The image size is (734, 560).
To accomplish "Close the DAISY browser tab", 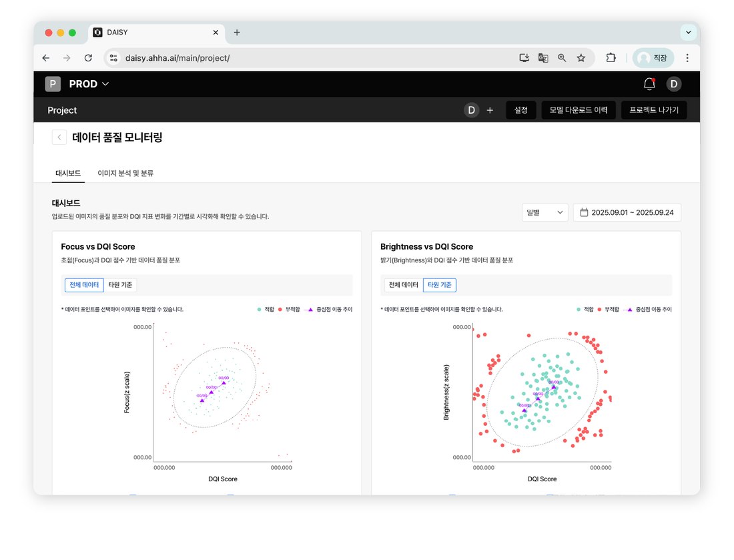I will (x=216, y=32).
